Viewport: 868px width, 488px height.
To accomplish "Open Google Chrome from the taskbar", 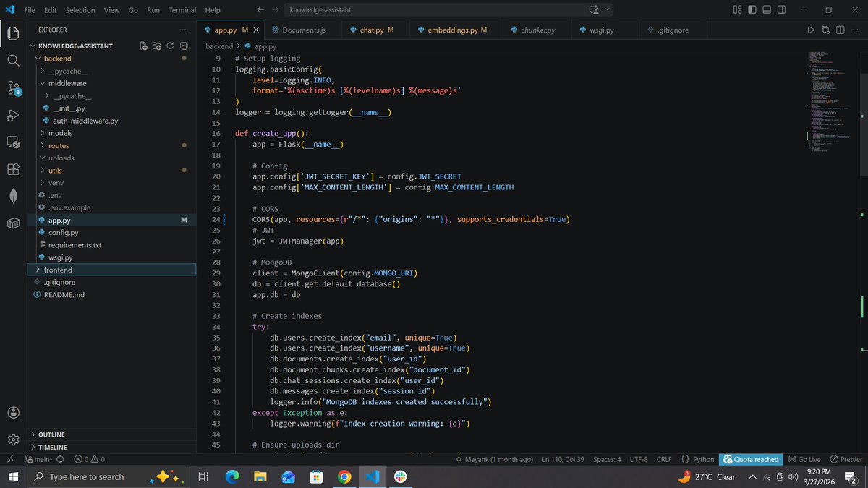I will click(x=344, y=477).
